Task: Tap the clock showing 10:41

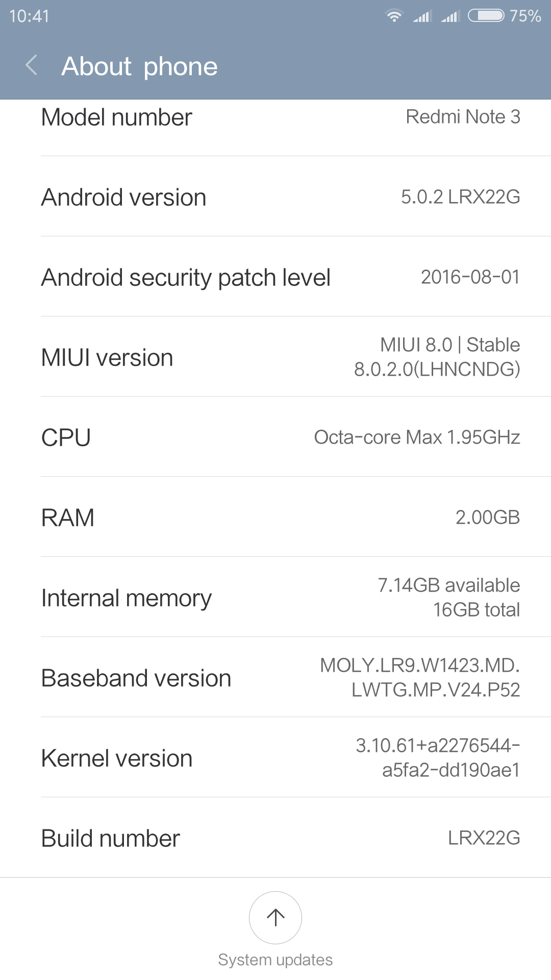Action: pyautogui.click(x=29, y=16)
